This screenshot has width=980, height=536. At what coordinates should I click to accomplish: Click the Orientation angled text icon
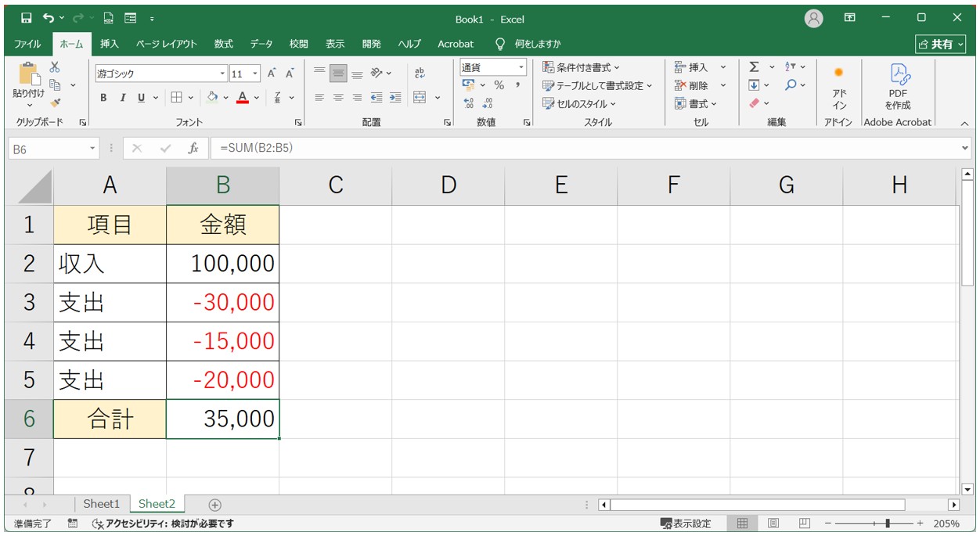point(377,74)
